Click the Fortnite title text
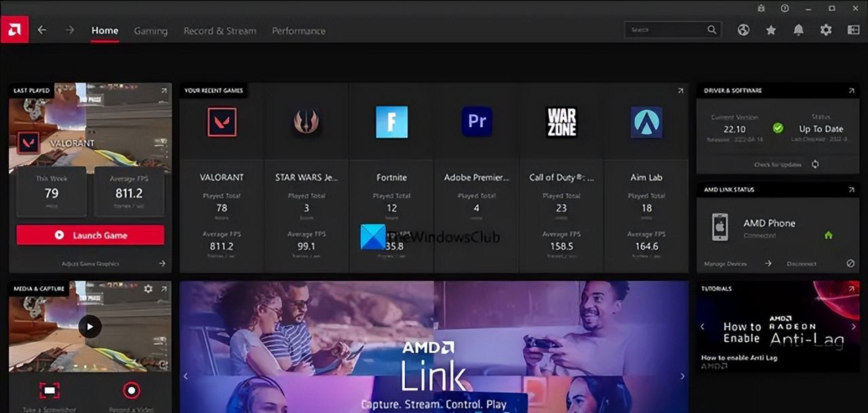Viewport: 868px width, 413px height. point(392,177)
